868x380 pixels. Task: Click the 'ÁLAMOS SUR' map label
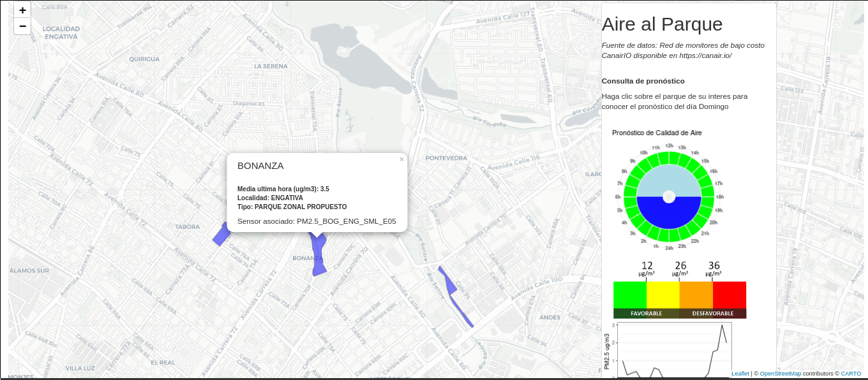(29, 270)
